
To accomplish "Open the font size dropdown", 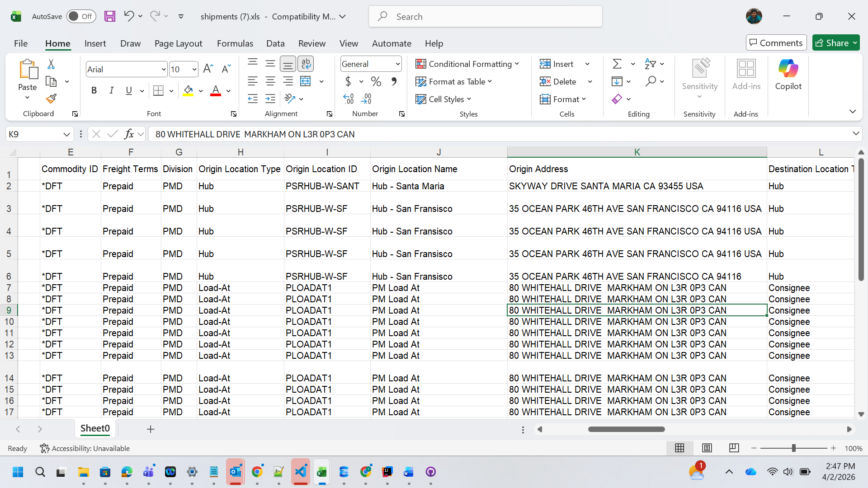I will coord(194,69).
